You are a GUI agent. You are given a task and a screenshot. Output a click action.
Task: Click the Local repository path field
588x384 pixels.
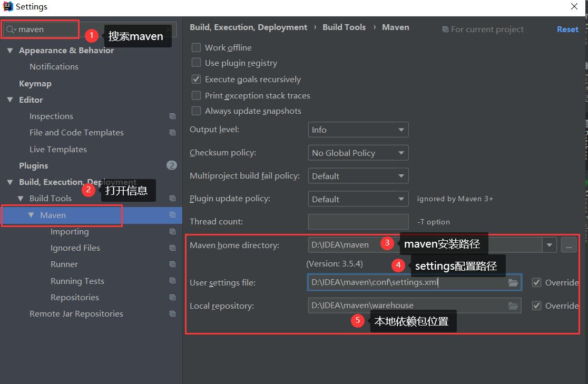pos(414,306)
